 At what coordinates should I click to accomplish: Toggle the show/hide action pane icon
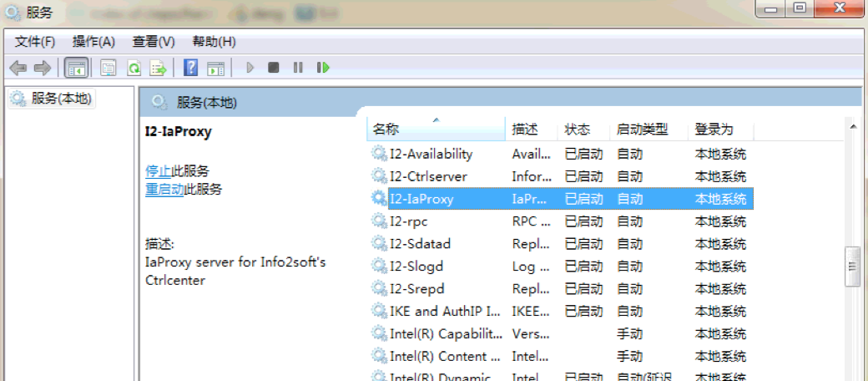pos(215,68)
